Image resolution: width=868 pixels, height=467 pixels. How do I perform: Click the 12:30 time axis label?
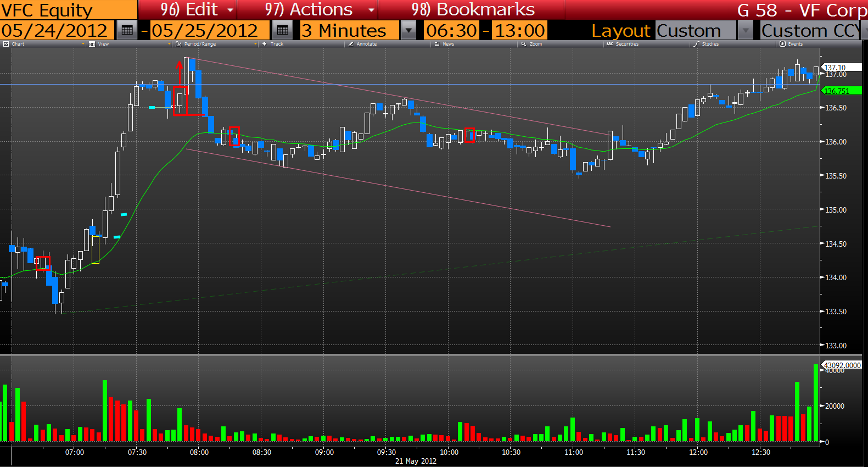[x=761, y=452]
